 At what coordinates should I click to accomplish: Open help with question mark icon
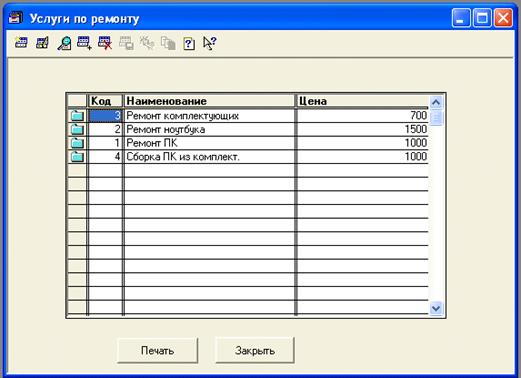coord(189,44)
